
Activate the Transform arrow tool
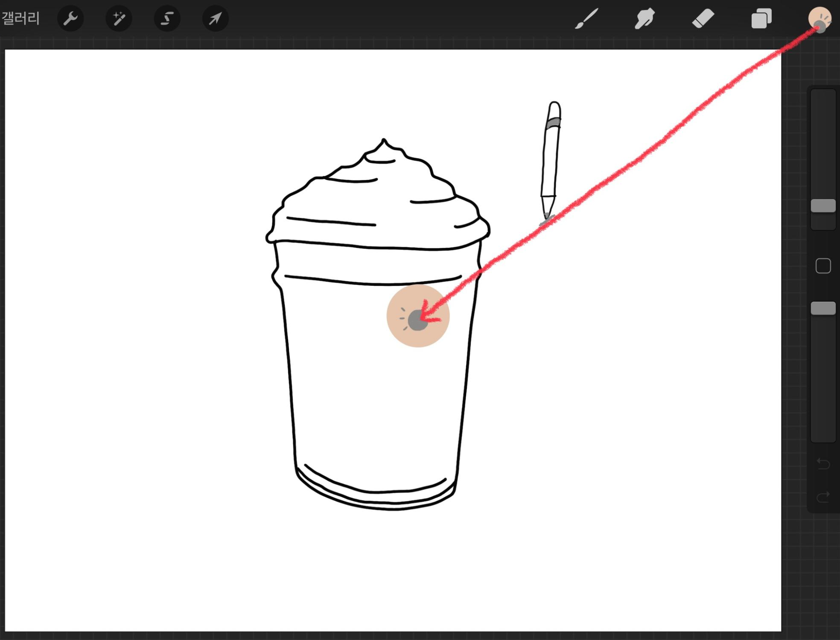pyautogui.click(x=215, y=19)
